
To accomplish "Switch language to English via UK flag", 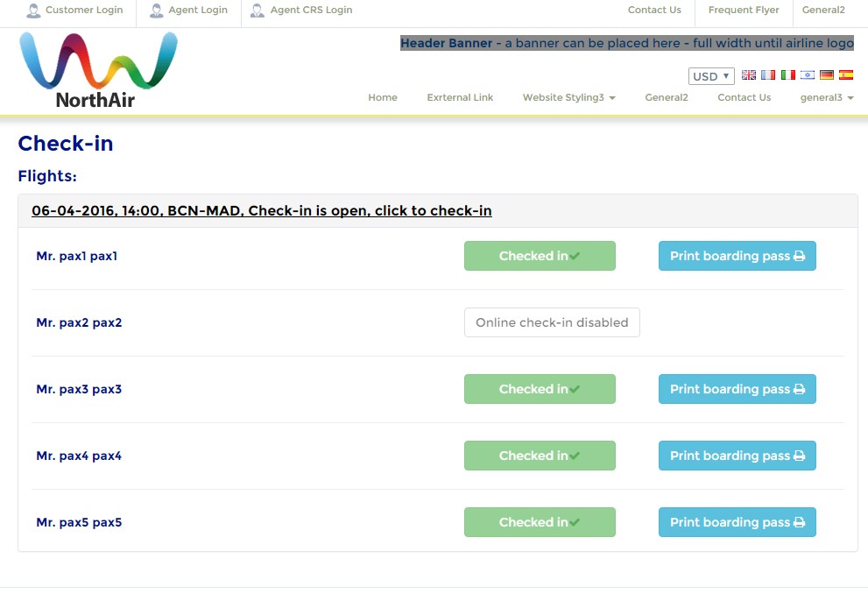I will 748,74.
